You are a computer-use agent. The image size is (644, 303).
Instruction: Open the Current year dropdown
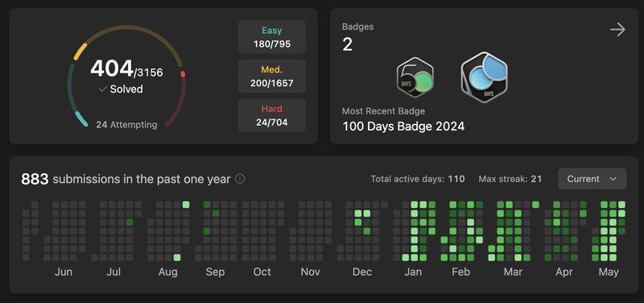click(x=592, y=179)
